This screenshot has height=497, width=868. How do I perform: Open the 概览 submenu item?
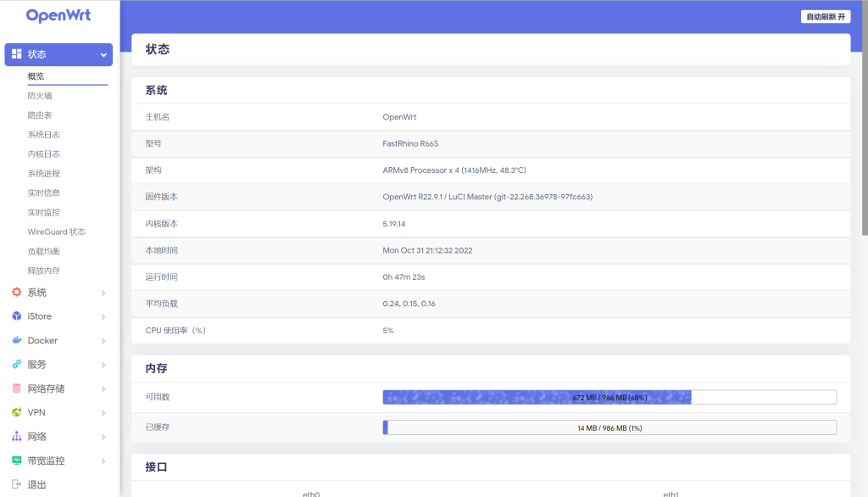pos(36,76)
